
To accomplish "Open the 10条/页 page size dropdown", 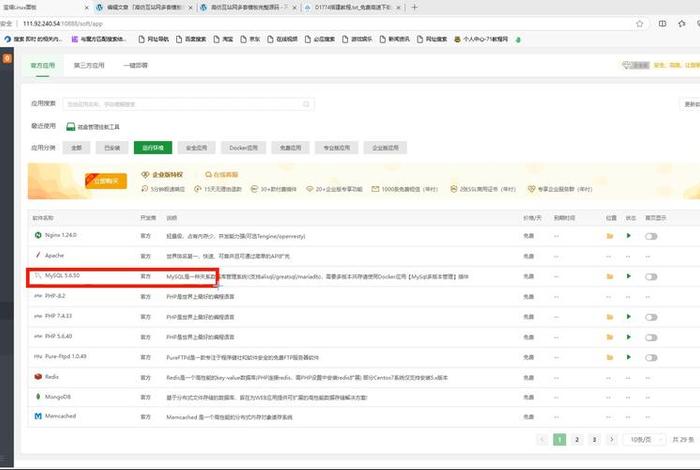I will (644, 440).
